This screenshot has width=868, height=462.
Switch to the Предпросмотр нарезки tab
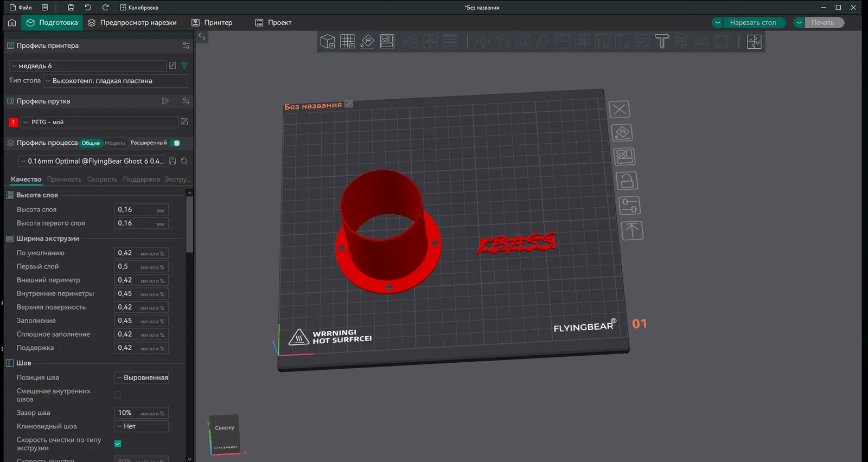(132, 23)
